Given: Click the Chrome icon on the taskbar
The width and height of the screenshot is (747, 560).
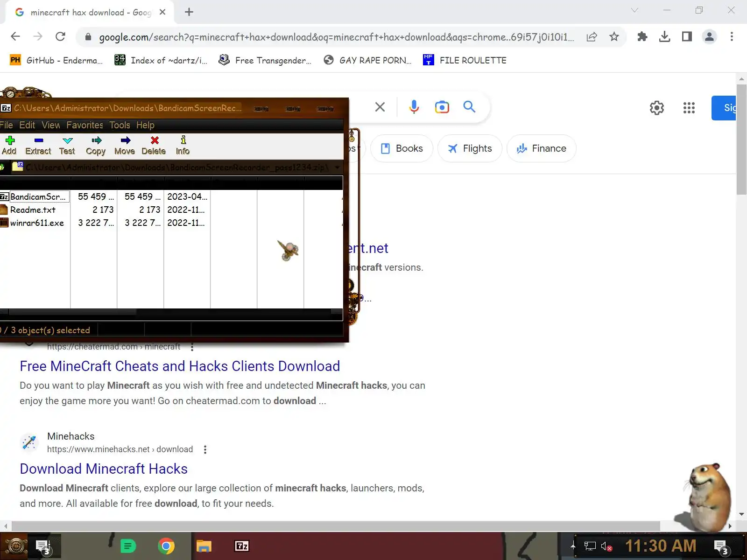Looking at the screenshot, I should click(166, 546).
